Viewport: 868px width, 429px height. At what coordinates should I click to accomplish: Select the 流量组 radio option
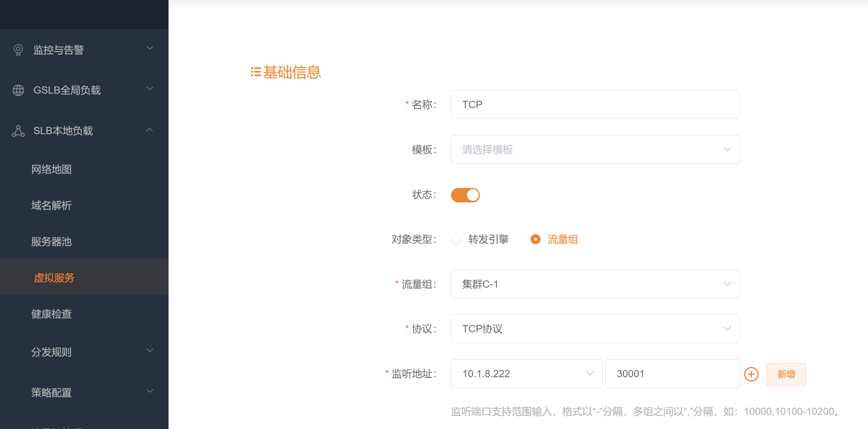click(535, 239)
